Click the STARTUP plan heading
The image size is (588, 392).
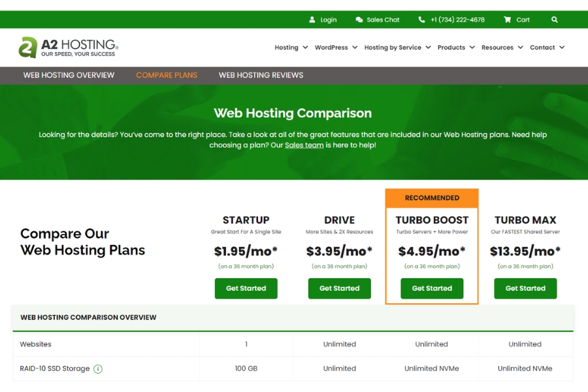click(246, 220)
